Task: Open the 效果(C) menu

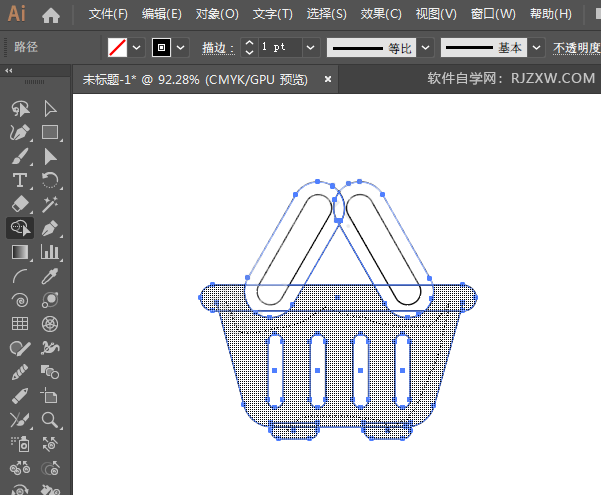Action: pos(380,15)
